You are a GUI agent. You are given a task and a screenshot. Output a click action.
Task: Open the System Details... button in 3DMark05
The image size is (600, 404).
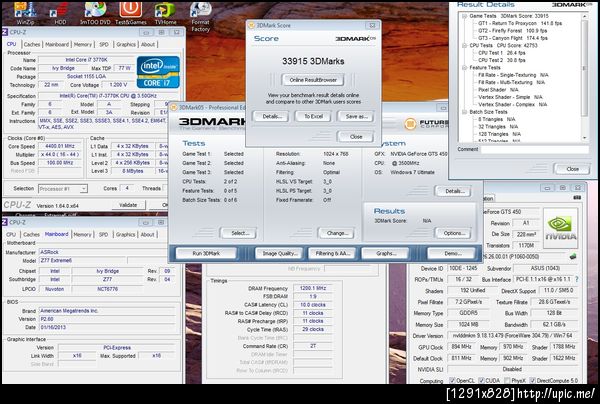(x=454, y=191)
